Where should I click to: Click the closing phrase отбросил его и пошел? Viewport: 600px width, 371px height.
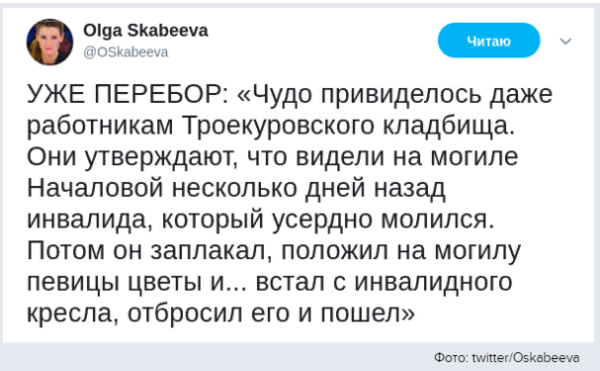point(266,314)
